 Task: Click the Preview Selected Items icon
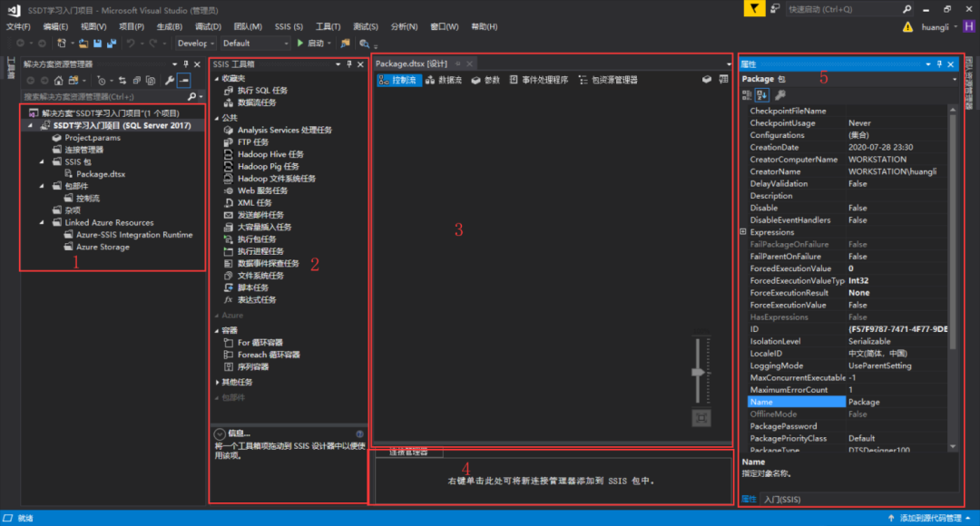click(183, 81)
